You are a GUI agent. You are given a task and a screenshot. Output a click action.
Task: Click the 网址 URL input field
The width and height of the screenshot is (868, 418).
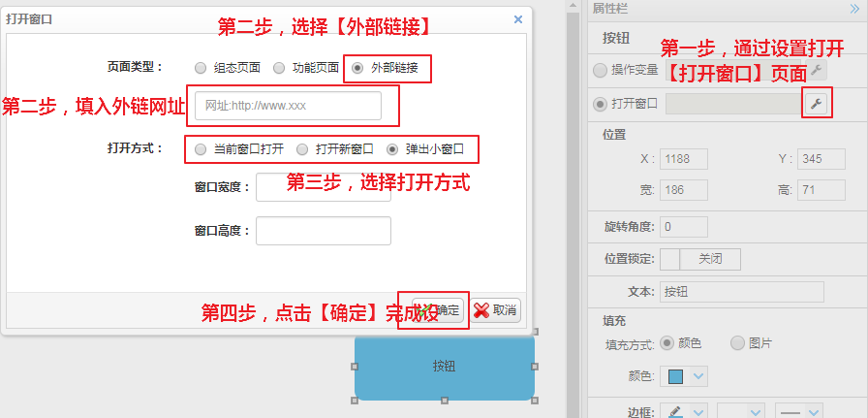pyautogui.click(x=288, y=106)
